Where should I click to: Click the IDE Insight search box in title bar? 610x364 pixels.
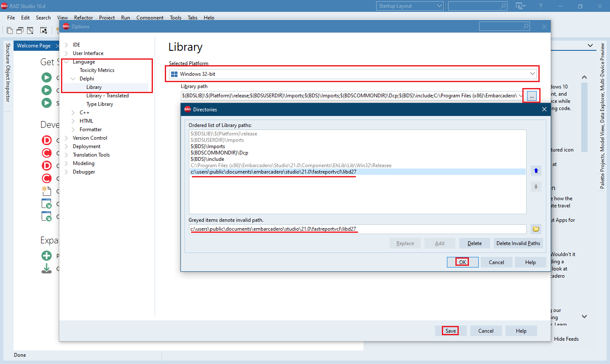pyautogui.click(x=477, y=6)
